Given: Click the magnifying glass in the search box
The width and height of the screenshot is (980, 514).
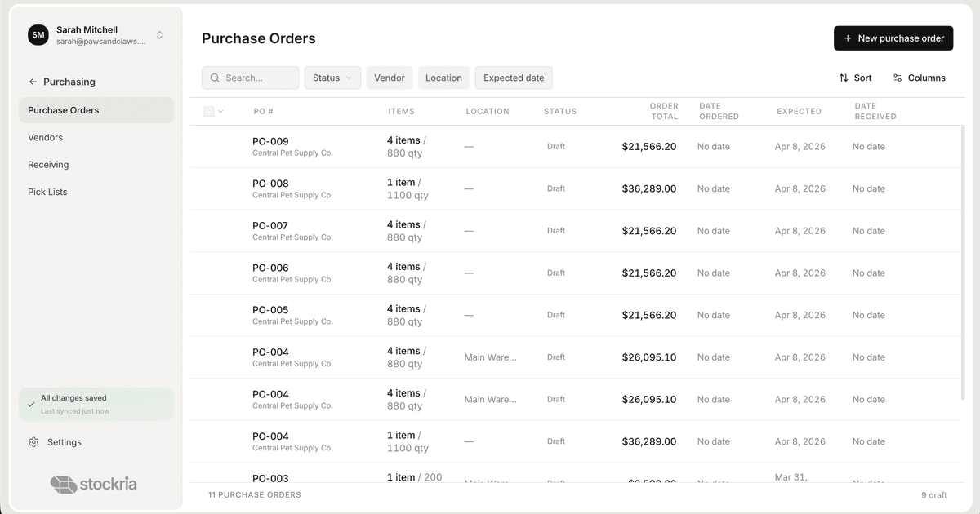Looking at the screenshot, I should [214, 78].
